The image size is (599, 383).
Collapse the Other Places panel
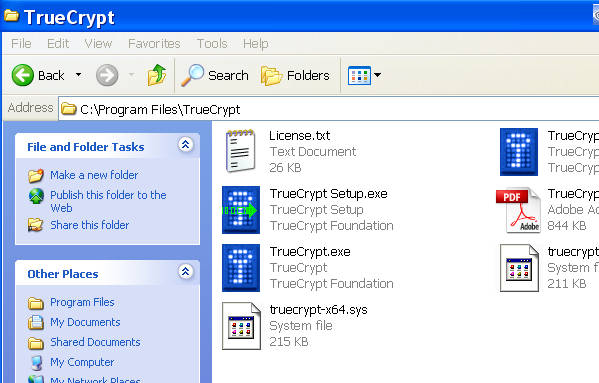pos(186,271)
